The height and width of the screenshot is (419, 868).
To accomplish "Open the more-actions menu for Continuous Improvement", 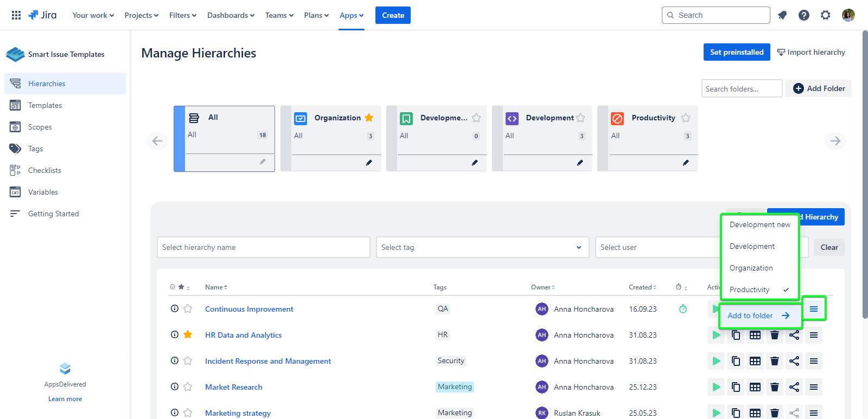I will coord(814,309).
